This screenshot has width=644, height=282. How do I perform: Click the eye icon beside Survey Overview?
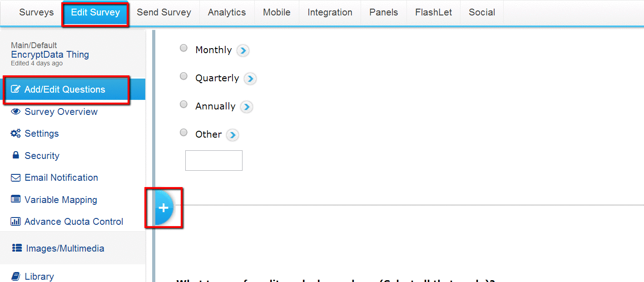pyautogui.click(x=16, y=111)
